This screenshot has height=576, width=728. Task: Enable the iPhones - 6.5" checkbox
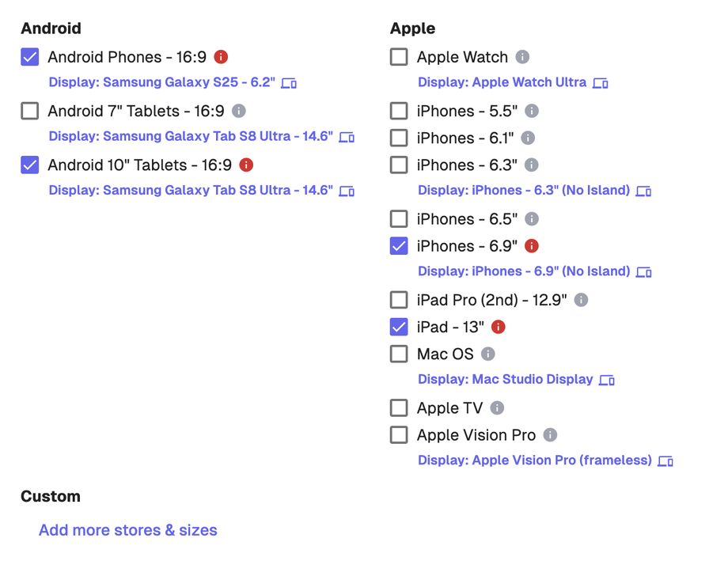tap(398, 218)
